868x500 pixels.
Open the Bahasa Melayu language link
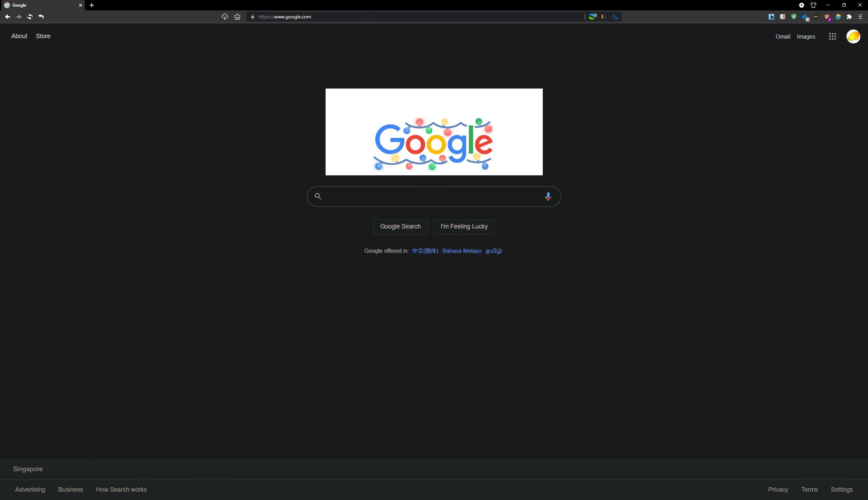461,251
